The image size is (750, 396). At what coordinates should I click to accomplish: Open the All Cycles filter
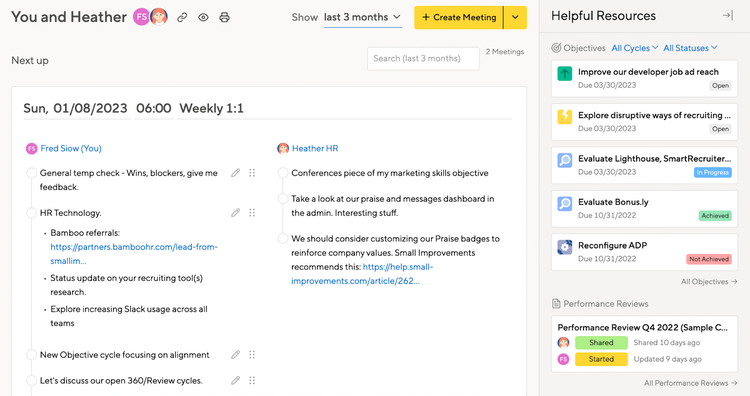coord(635,48)
